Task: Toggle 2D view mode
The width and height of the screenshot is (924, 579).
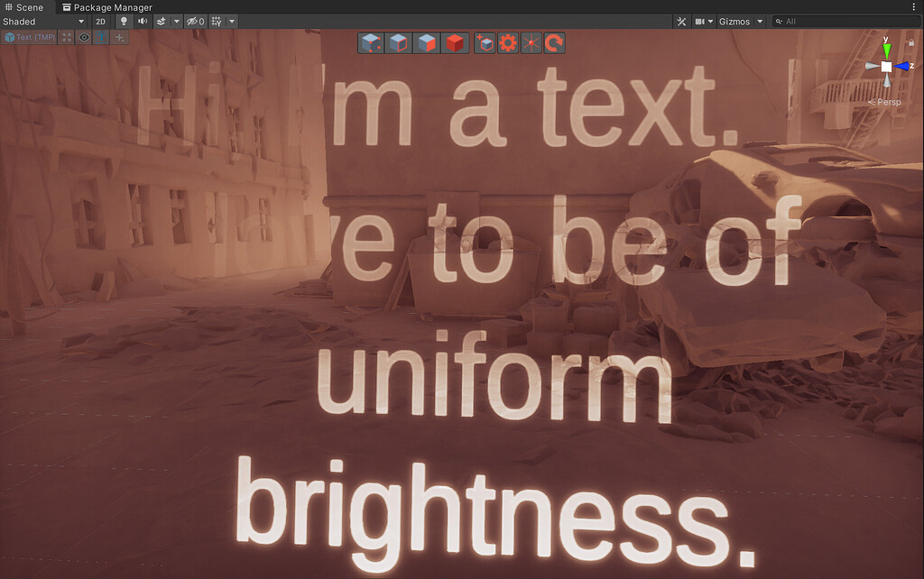Action: click(99, 21)
